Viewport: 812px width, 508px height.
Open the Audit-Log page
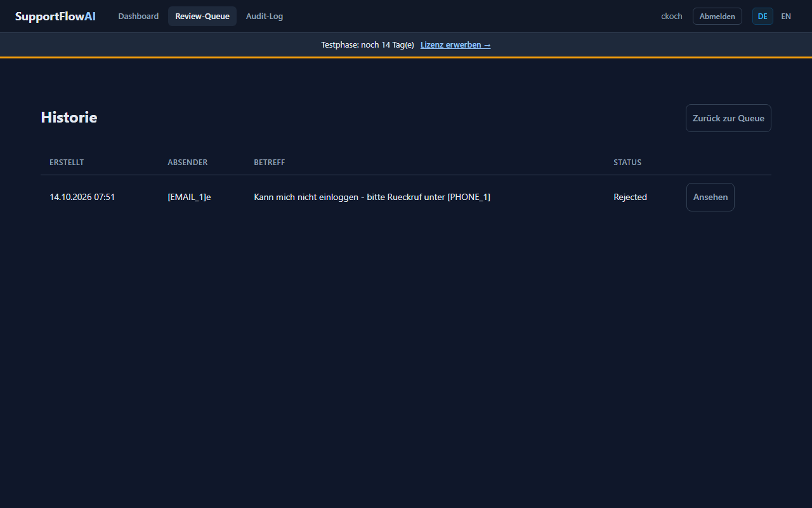(x=265, y=17)
